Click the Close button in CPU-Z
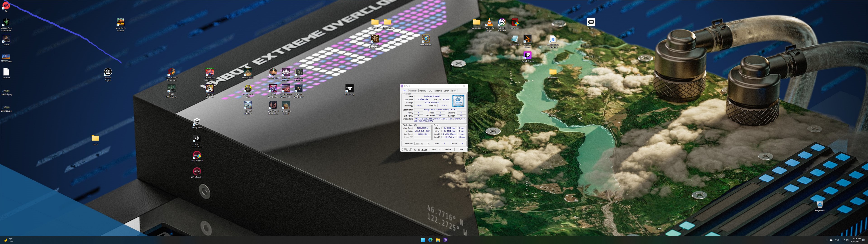The width and height of the screenshot is (868, 244). (x=461, y=149)
